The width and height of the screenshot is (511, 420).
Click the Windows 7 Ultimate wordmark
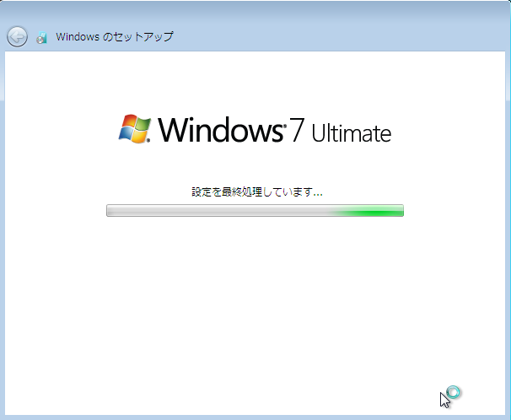[x=275, y=130]
